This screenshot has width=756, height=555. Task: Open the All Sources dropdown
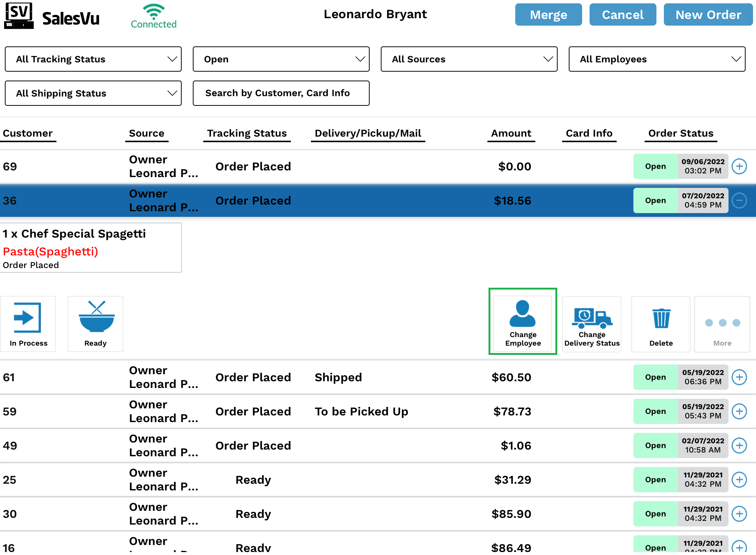(x=469, y=59)
